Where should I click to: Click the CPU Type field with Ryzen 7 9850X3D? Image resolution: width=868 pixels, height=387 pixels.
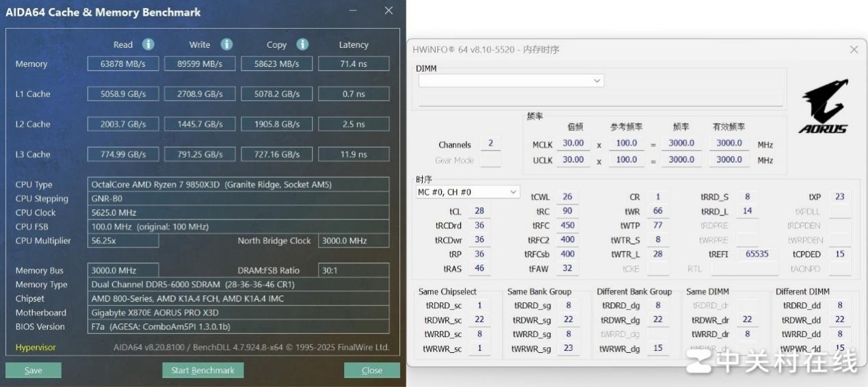pyautogui.click(x=239, y=185)
